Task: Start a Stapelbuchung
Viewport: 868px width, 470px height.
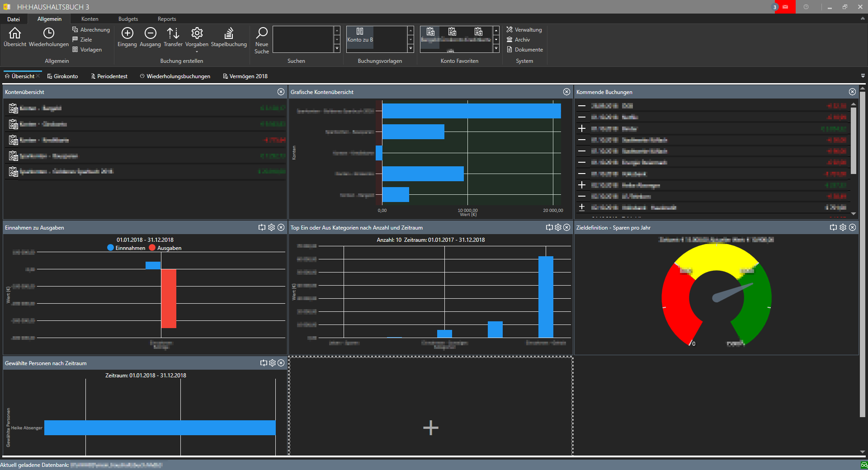Action: [229, 37]
